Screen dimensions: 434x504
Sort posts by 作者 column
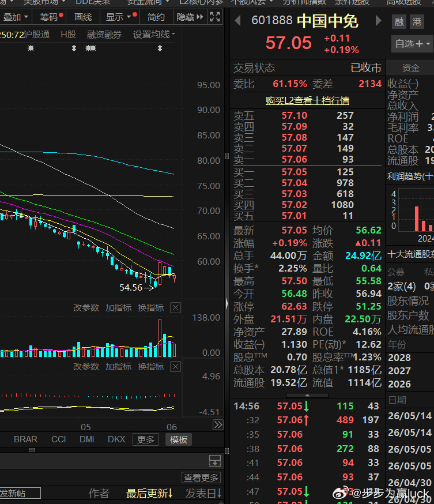tap(99, 494)
